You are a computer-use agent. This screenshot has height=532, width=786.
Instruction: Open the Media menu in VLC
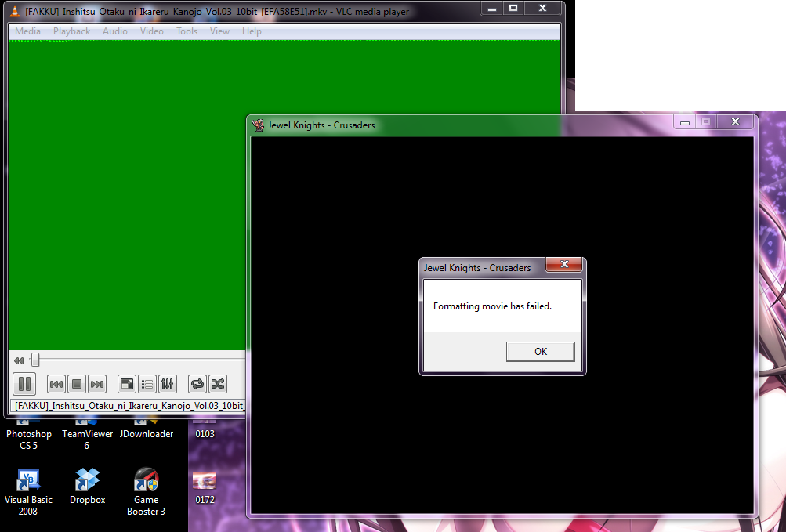(x=27, y=31)
